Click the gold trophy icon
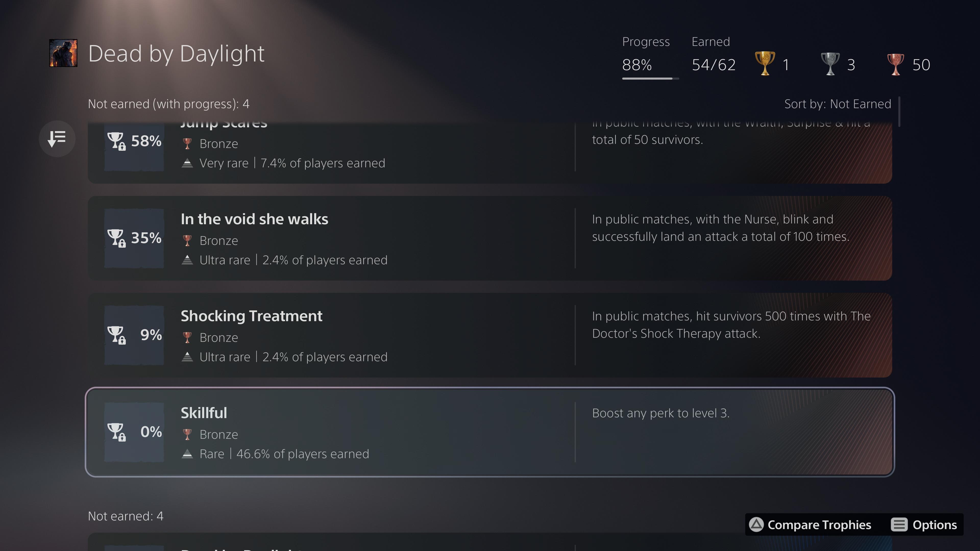Image resolution: width=980 pixels, height=551 pixels. [x=765, y=64]
